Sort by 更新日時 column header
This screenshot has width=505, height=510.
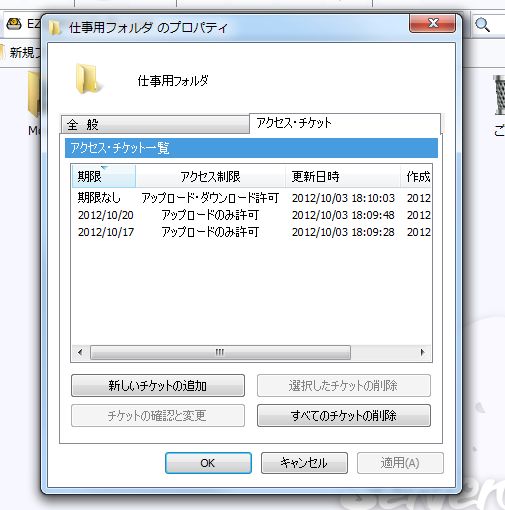343,176
